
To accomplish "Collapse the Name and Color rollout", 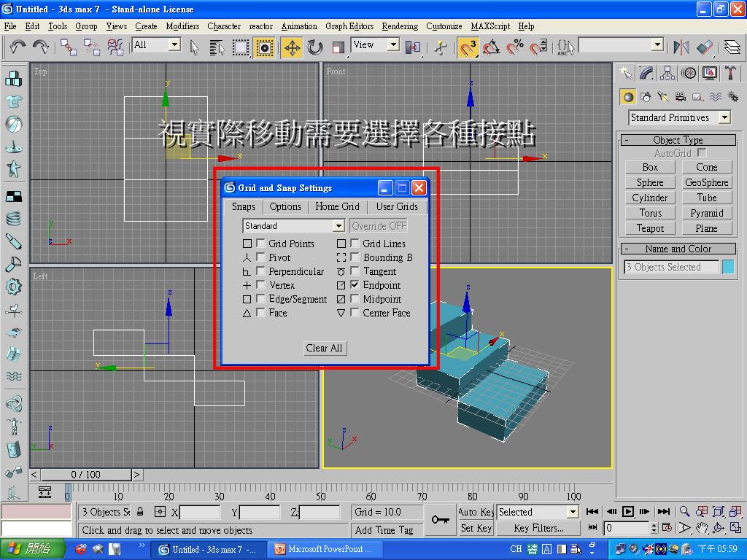I will tap(678, 249).
